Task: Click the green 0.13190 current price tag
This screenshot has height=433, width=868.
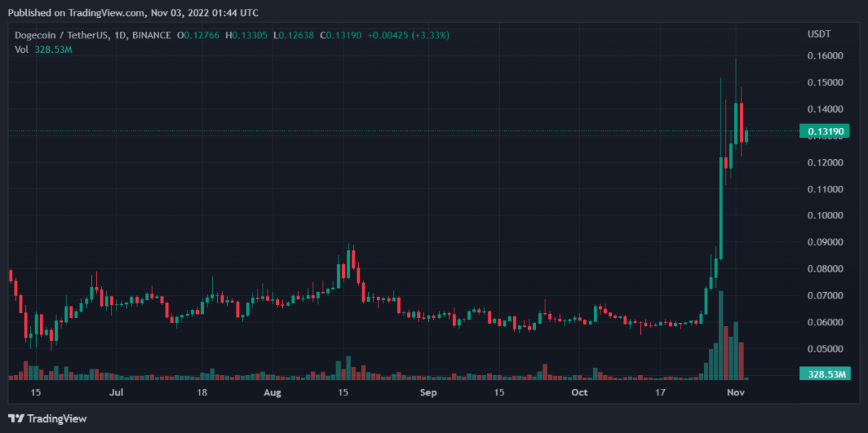Action: [x=824, y=131]
